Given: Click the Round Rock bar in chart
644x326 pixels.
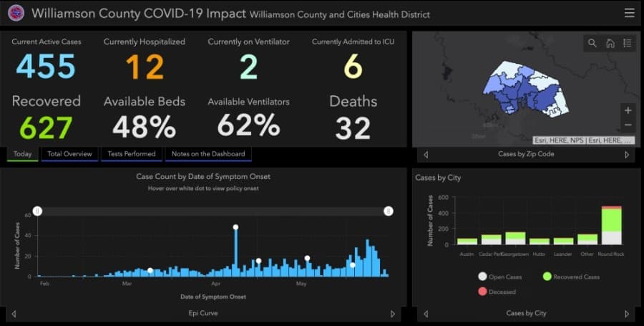Looking at the screenshot, I should coord(611,225).
